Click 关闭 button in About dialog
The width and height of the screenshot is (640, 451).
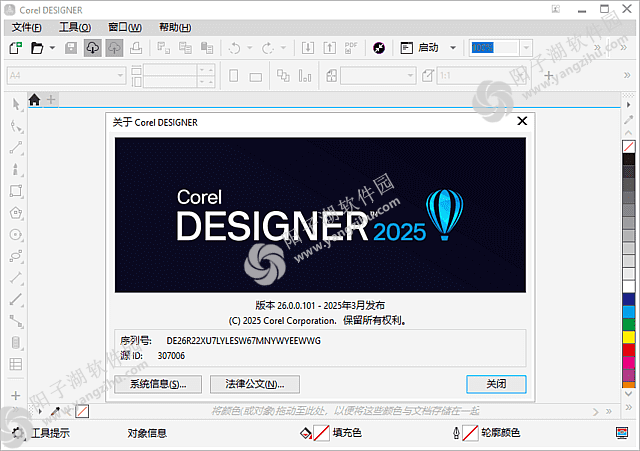[x=496, y=384]
